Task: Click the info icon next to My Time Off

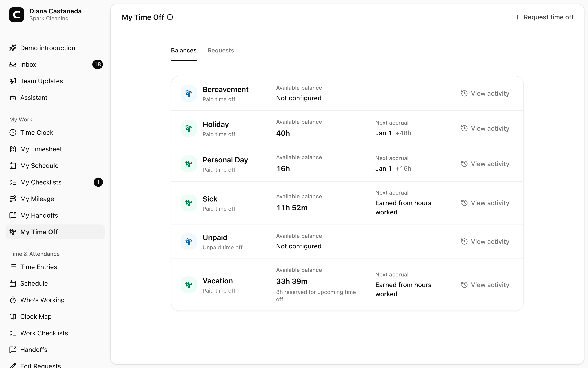Action: pyautogui.click(x=170, y=17)
